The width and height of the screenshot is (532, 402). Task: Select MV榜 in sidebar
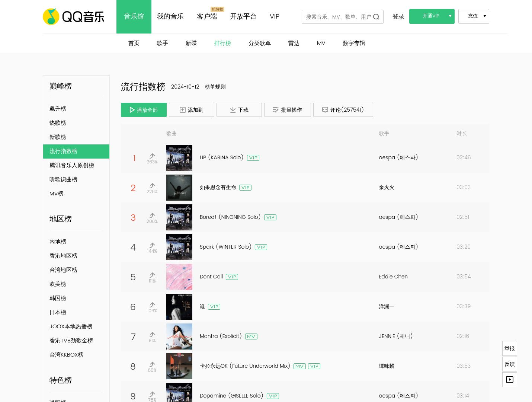coord(57,194)
